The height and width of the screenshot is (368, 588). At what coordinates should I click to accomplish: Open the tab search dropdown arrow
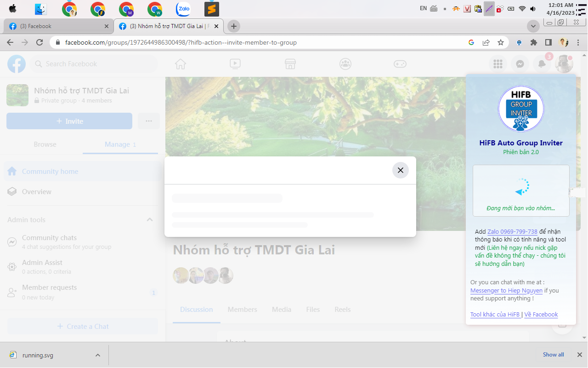click(533, 26)
